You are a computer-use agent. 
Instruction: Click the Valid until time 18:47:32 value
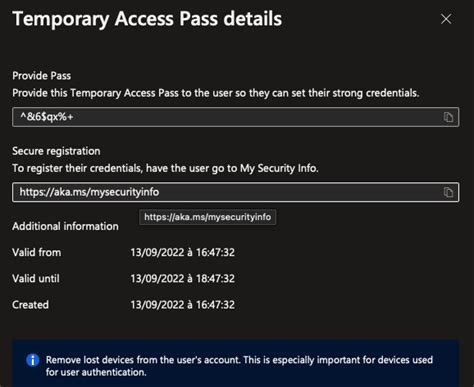point(182,279)
